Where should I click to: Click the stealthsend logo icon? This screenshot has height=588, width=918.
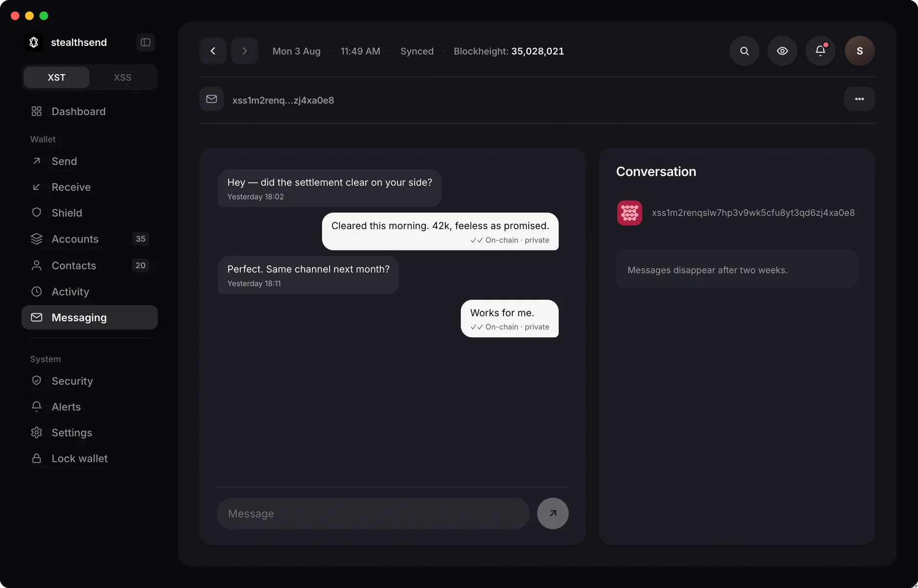[x=34, y=42]
